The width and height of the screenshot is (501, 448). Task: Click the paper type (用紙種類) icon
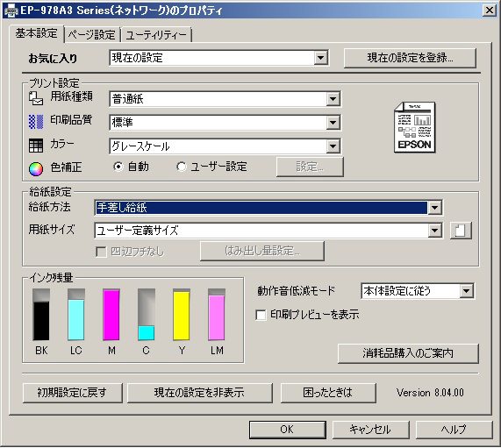(36, 98)
